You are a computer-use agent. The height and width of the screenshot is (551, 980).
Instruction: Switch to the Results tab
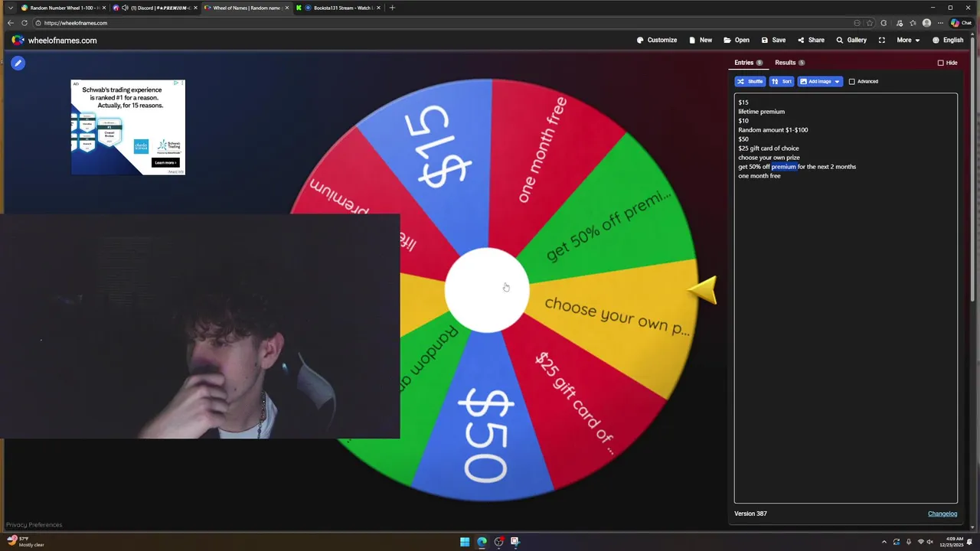point(789,63)
